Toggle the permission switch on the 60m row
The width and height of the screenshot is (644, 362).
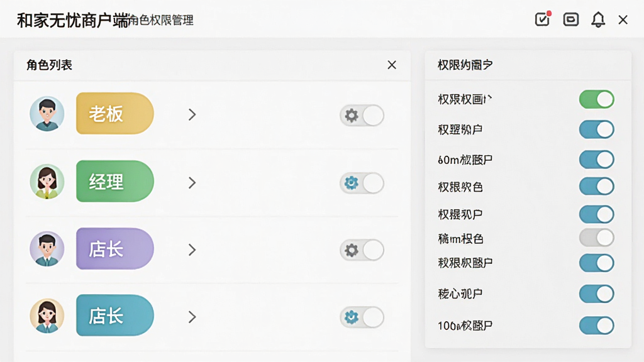(597, 159)
